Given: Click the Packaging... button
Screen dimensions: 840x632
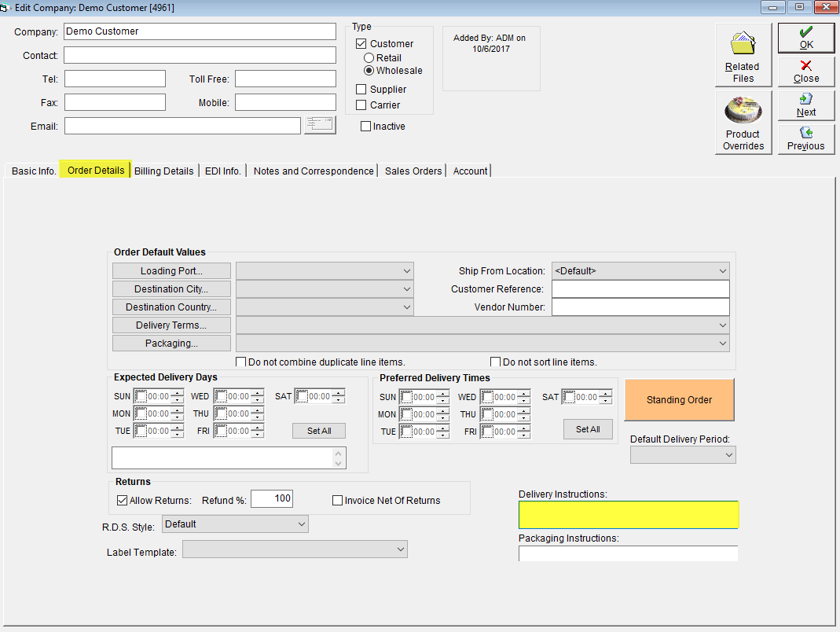Looking at the screenshot, I should [171, 343].
